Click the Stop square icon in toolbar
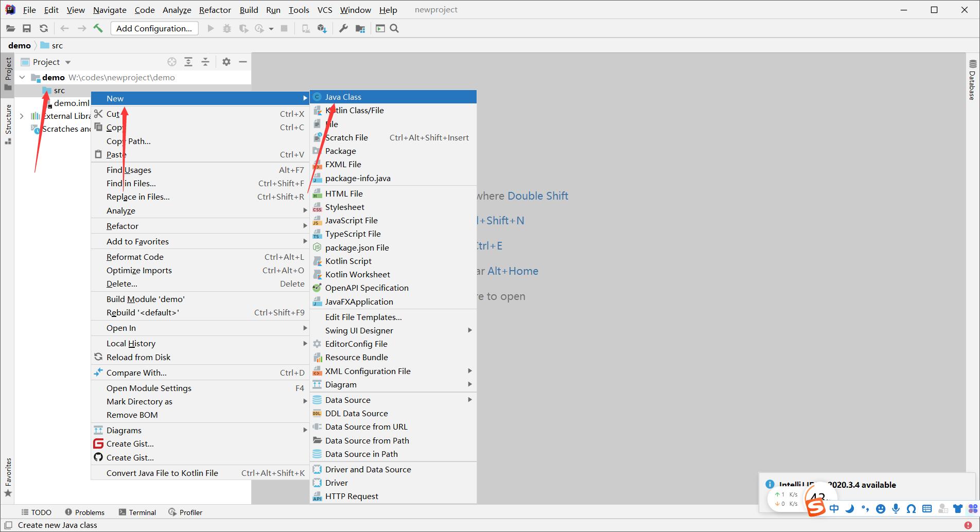This screenshot has width=980, height=532. point(284,29)
